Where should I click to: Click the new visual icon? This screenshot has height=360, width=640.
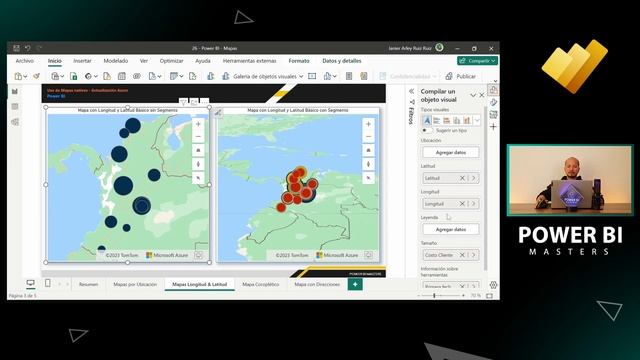[211, 76]
